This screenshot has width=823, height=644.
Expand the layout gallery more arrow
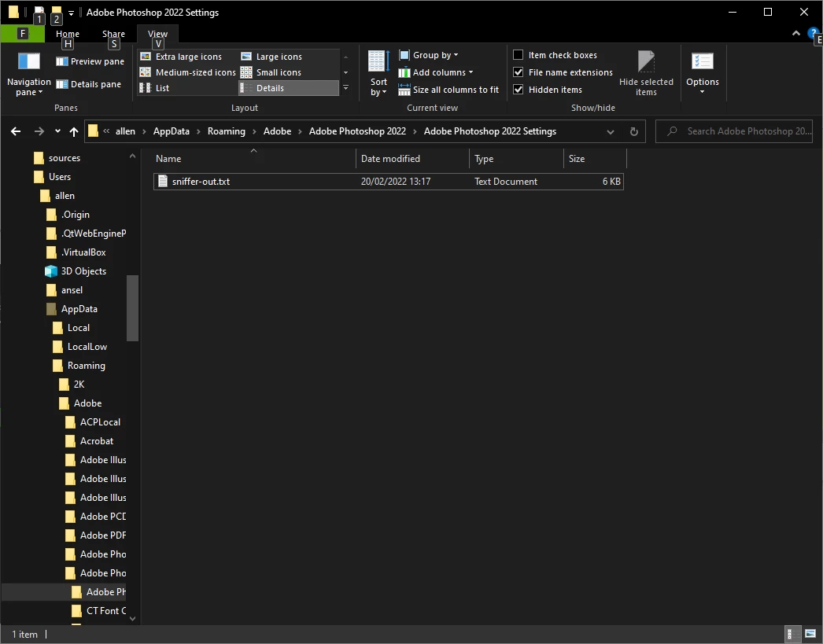pos(345,88)
